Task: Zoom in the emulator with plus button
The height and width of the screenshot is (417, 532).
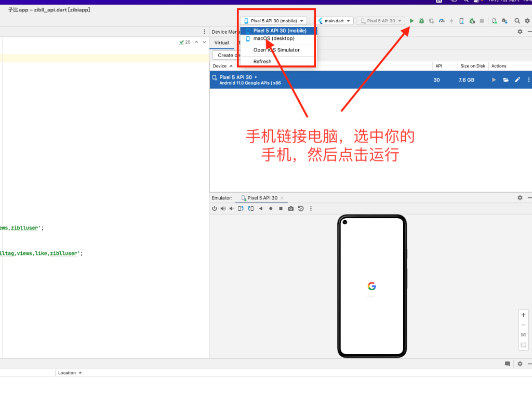Action: point(523,315)
